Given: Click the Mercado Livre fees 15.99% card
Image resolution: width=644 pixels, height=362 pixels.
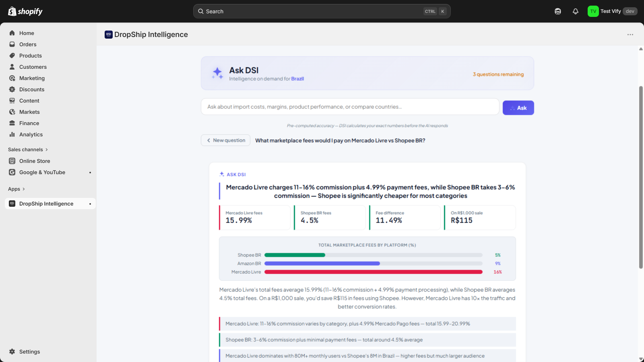Looking at the screenshot, I should coord(255,218).
